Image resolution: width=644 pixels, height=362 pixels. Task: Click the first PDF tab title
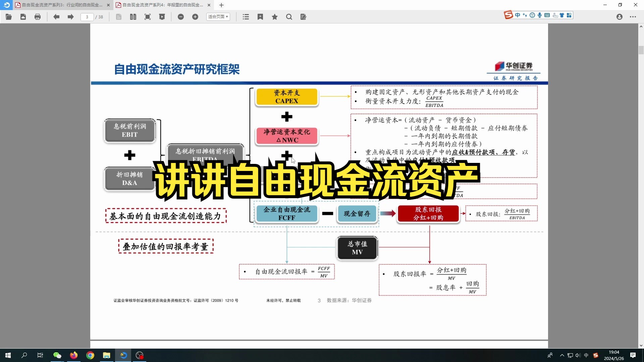[x=62, y=5]
